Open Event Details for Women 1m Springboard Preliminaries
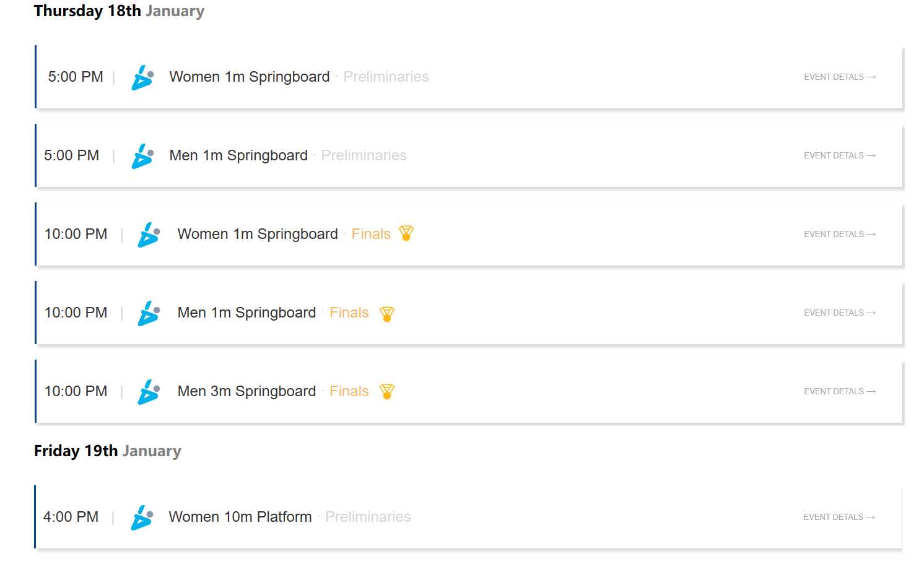Screen dimensions: 924x562 pos(839,77)
